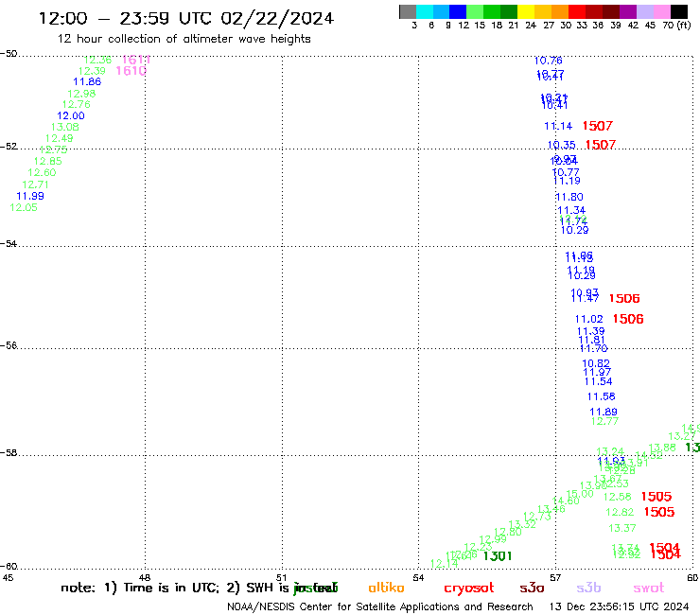Click the 's3b' satellite label
The height and width of the screenshot is (615, 700).
point(588,588)
